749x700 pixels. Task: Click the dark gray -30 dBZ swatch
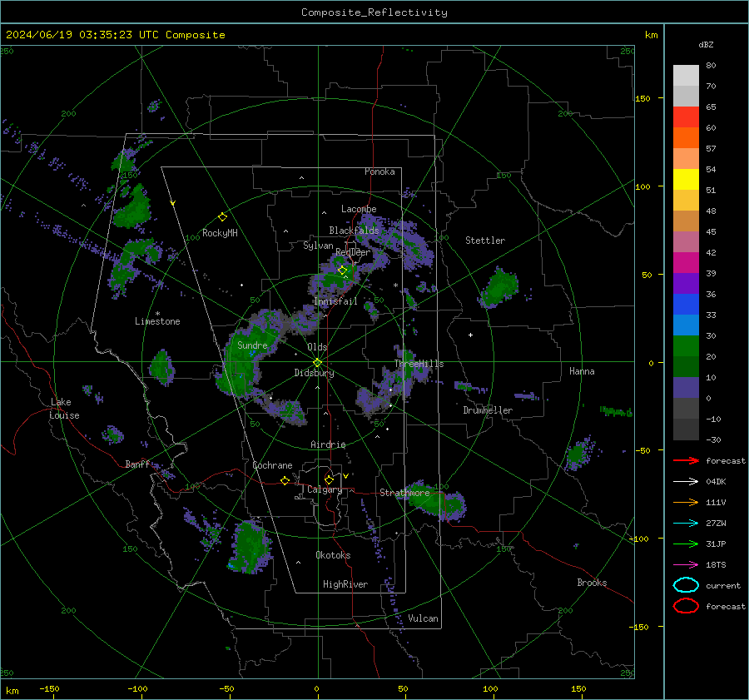686,429
